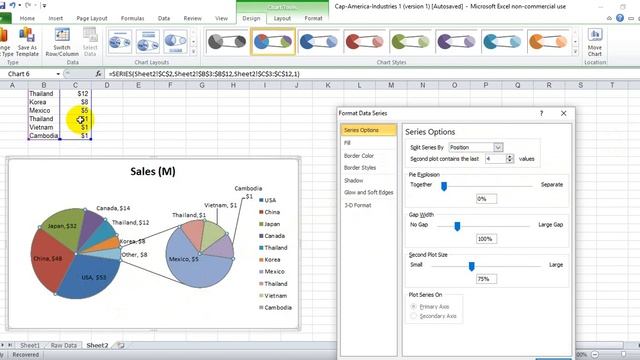Apply red chart style
640x360 pixels.
point(364,41)
